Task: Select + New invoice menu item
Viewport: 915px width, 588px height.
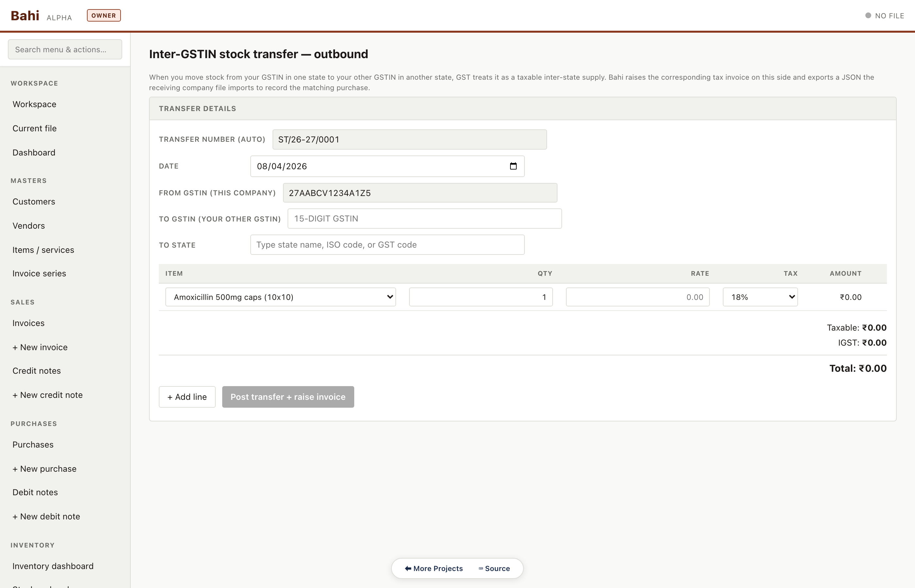Action: 40,347
